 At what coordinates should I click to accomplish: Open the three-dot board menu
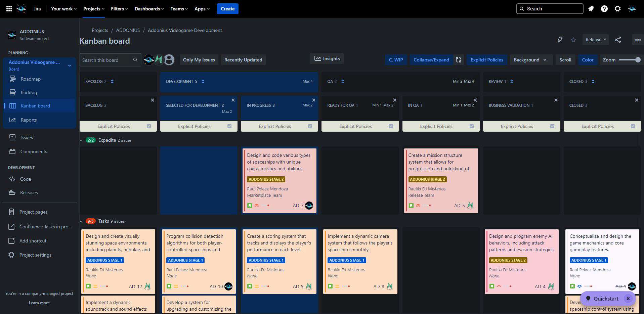pos(638,40)
